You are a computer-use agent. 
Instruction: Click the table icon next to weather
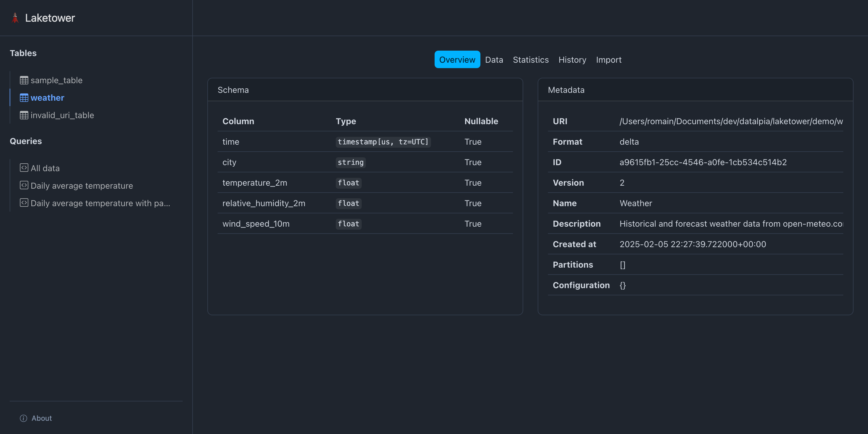24,97
